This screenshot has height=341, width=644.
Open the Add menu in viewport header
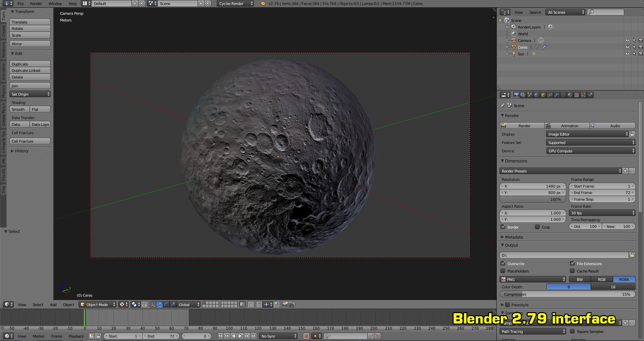[x=53, y=305]
